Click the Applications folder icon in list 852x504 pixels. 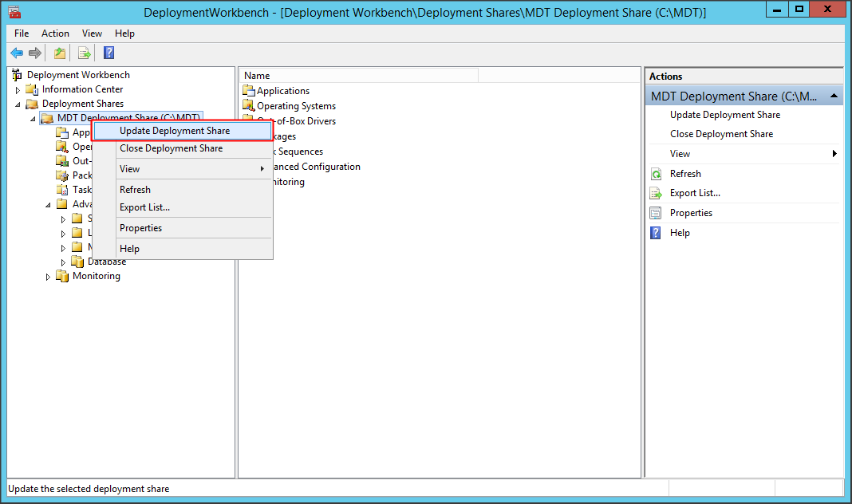point(248,91)
